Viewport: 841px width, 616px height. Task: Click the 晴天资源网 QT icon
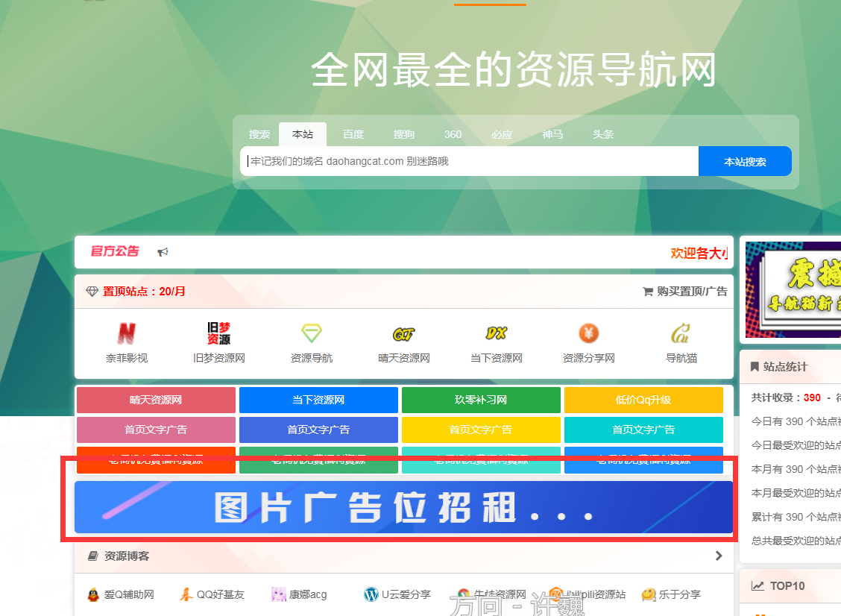pos(403,333)
